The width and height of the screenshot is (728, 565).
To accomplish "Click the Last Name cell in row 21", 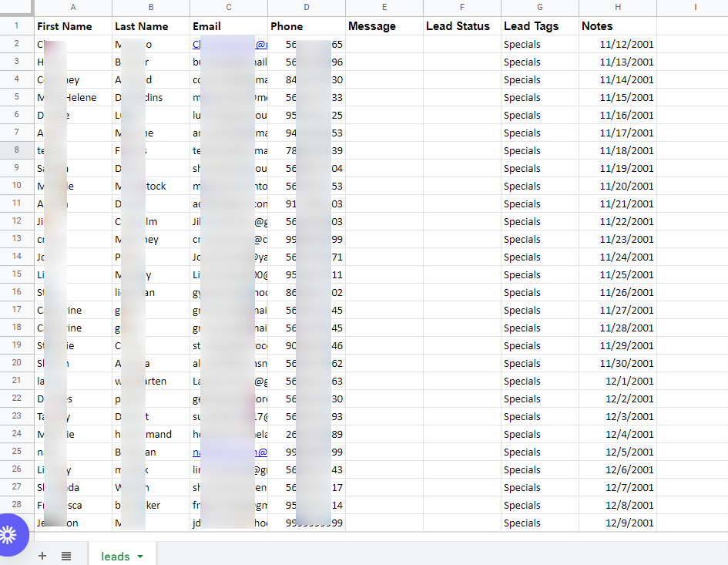I will (151, 381).
